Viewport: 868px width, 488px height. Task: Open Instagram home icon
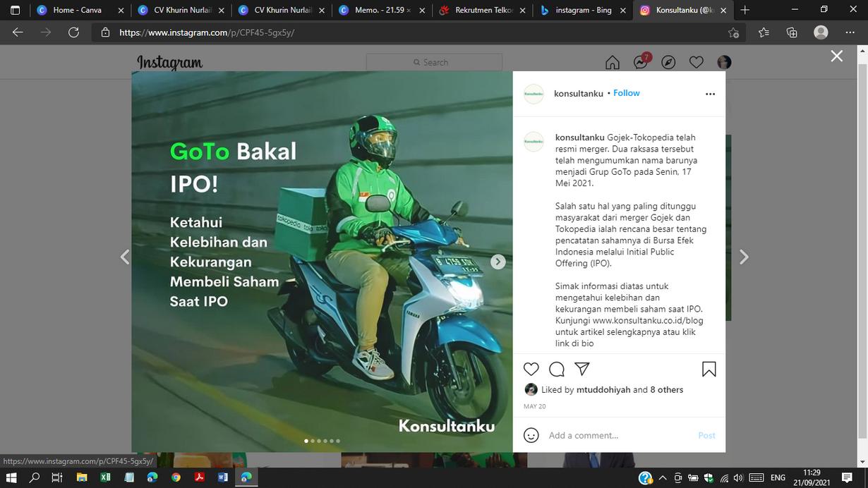(x=613, y=63)
